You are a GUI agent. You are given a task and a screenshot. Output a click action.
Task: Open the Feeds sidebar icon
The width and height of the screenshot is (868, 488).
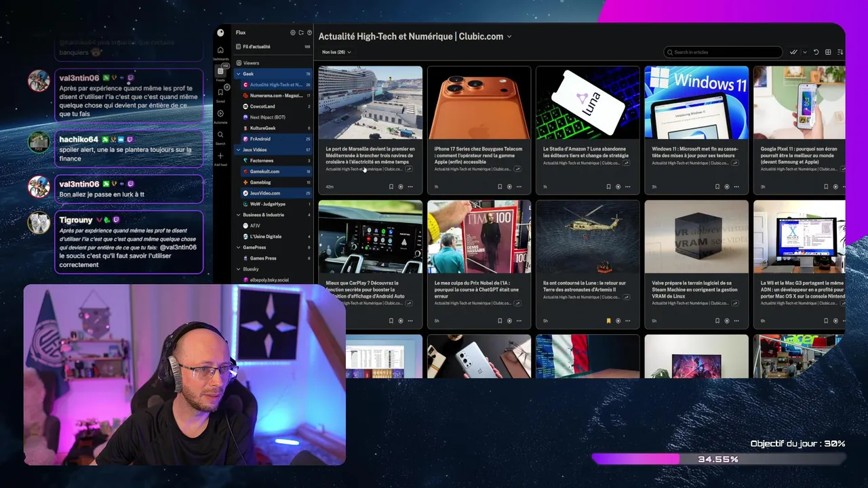coord(220,71)
